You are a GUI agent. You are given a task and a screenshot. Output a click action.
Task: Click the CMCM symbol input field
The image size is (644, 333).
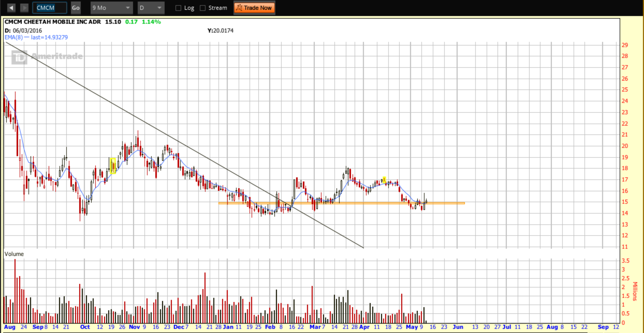[49, 8]
